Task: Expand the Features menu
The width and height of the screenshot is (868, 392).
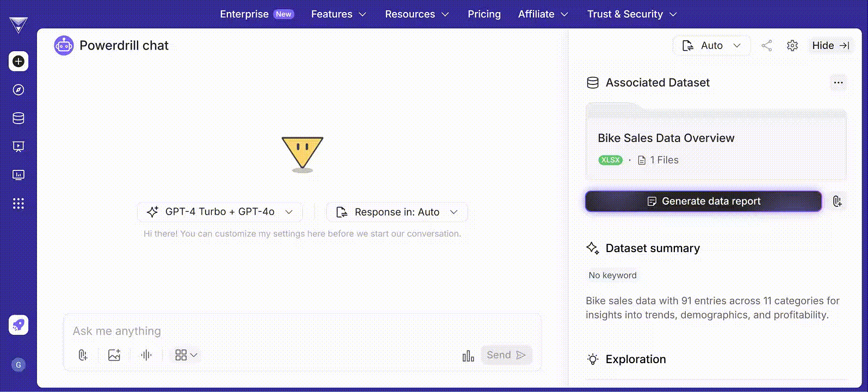Action: 339,14
